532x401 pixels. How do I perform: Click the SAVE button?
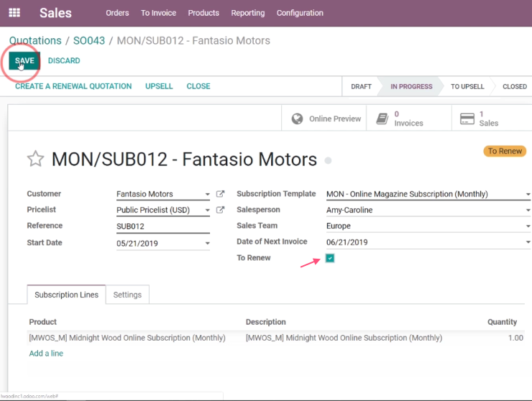(24, 61)
